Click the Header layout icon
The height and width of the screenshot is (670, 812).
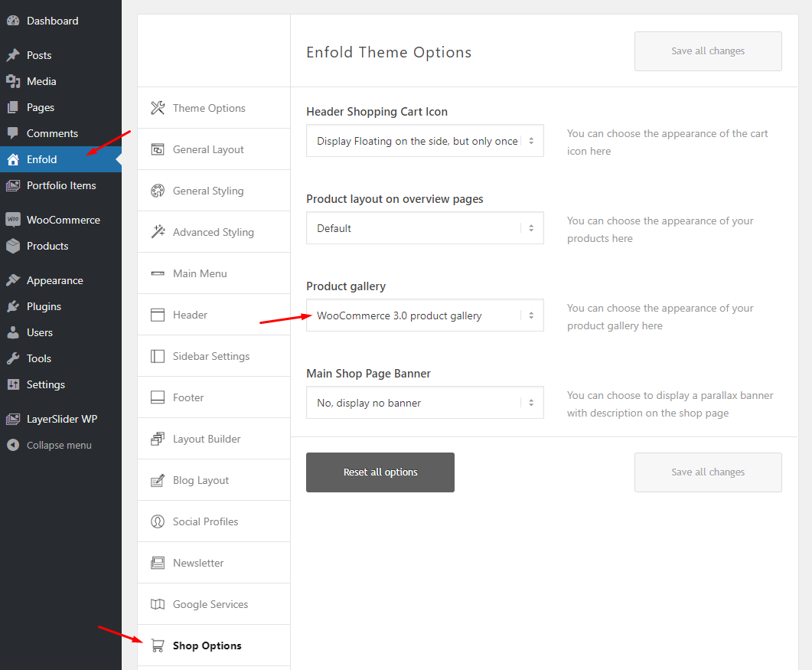click(158, 315)
